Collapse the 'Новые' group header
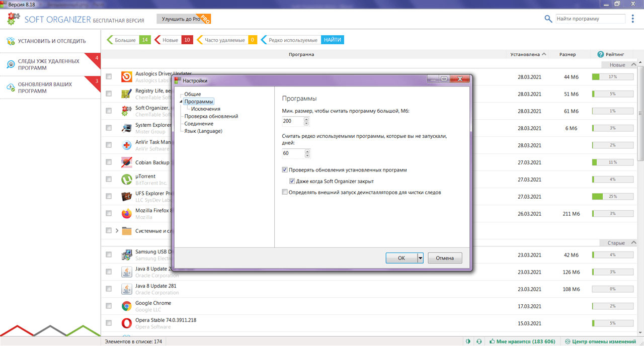Image resolution: width=644 pixels, height=346 pixels. point(634,65)
